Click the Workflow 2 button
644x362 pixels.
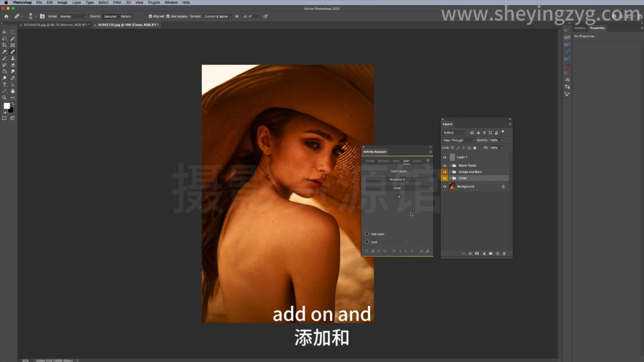point(397,180)
